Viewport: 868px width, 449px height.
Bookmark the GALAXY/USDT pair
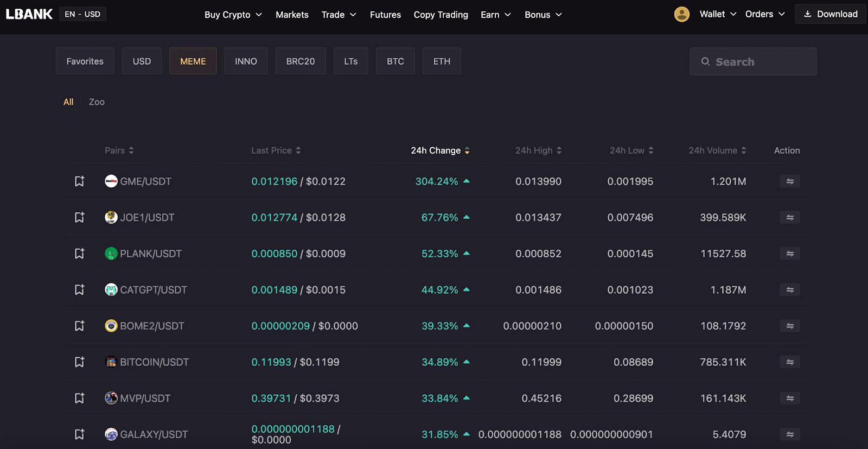pos(79,434)
